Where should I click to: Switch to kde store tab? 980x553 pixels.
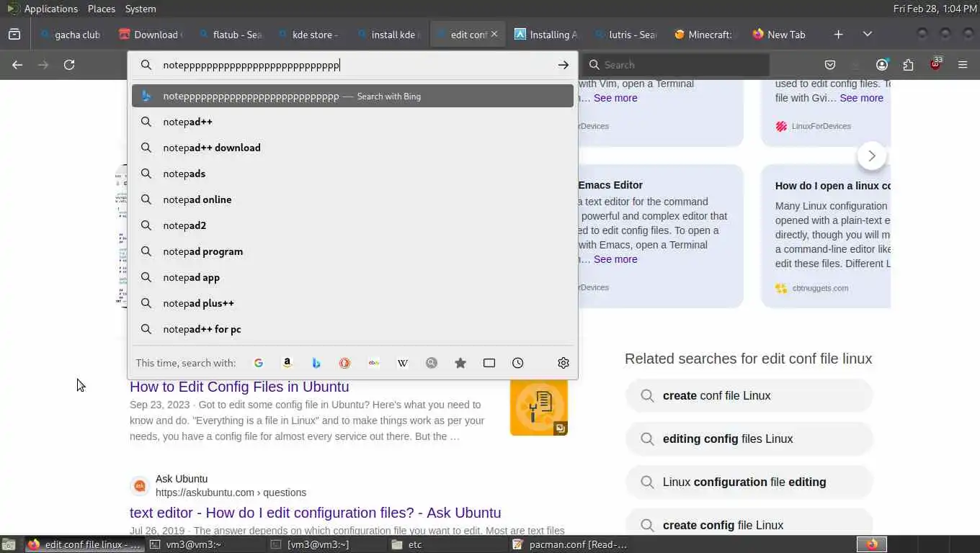308,35
